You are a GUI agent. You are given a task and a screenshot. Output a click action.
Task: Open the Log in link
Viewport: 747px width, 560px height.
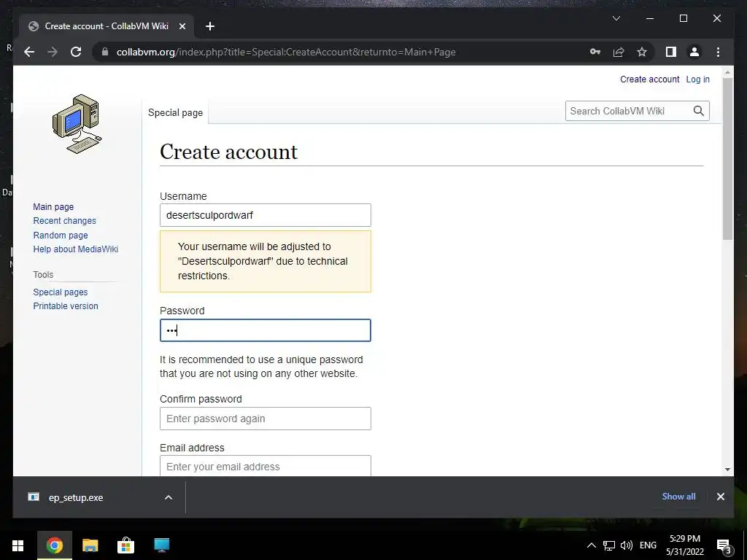[697, 79]
